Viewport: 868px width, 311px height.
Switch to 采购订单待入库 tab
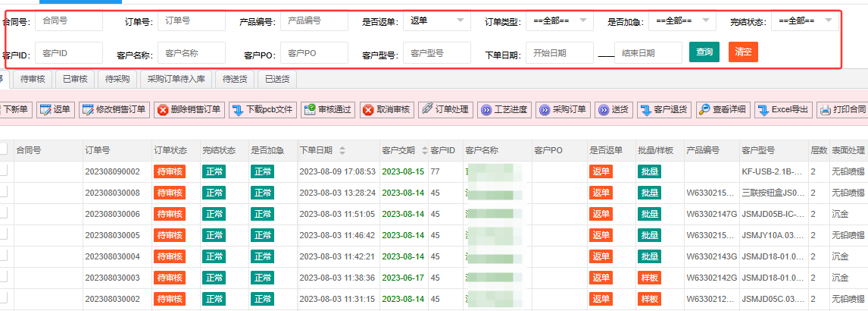176,80
